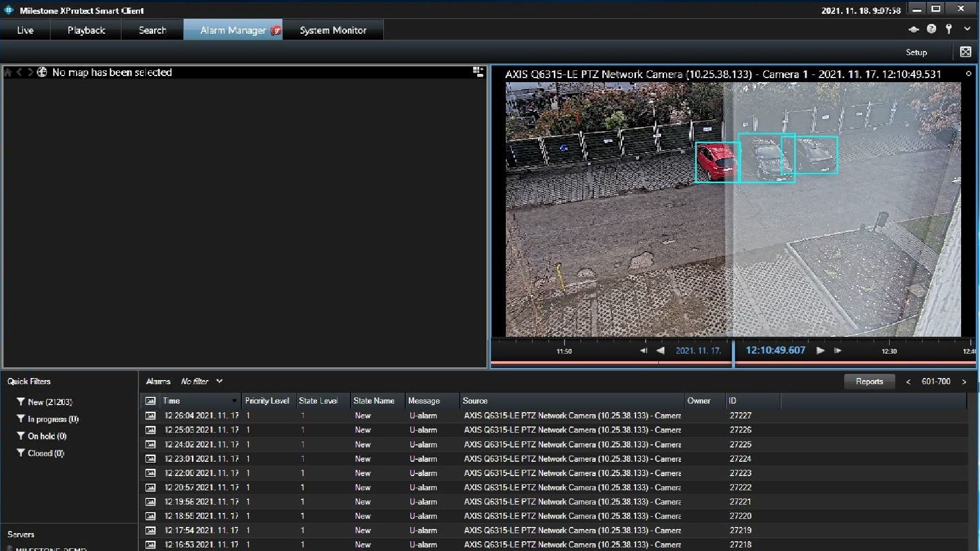Toggle full screen mode icon

(966, 52)
